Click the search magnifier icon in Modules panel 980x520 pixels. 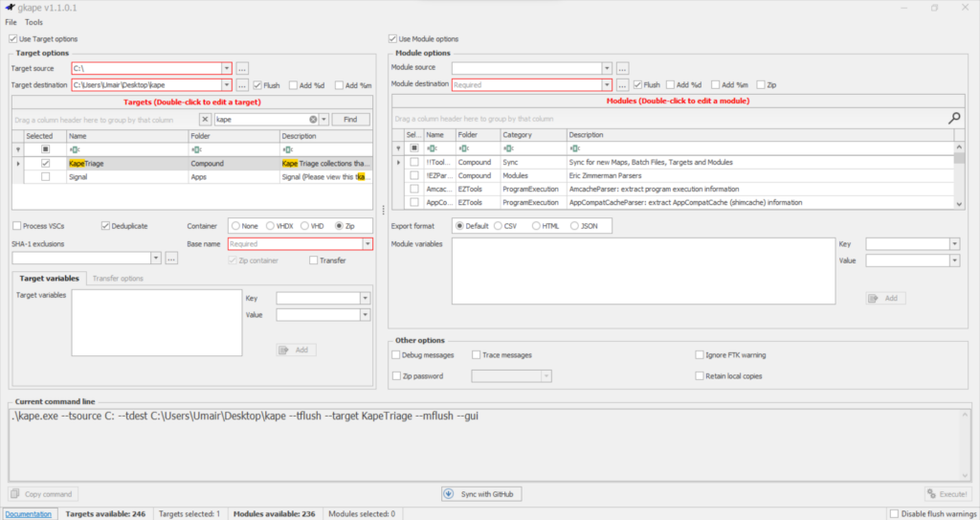point(954,118)
